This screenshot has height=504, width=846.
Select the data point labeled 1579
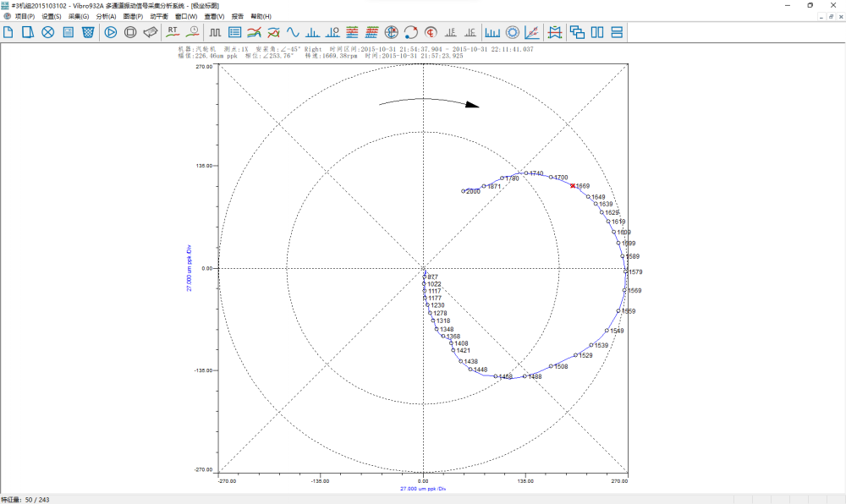[x=626, y=271]
